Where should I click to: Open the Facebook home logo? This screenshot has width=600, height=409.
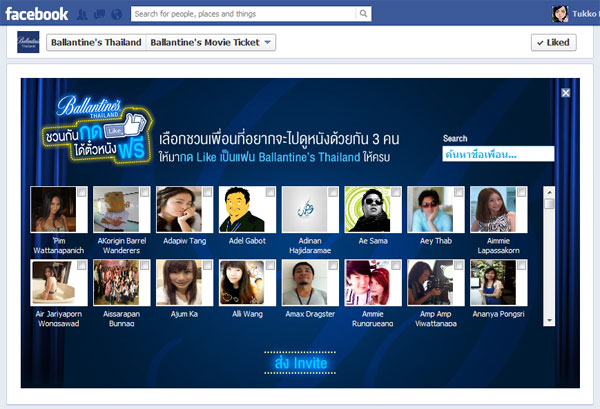coord(37,14)
